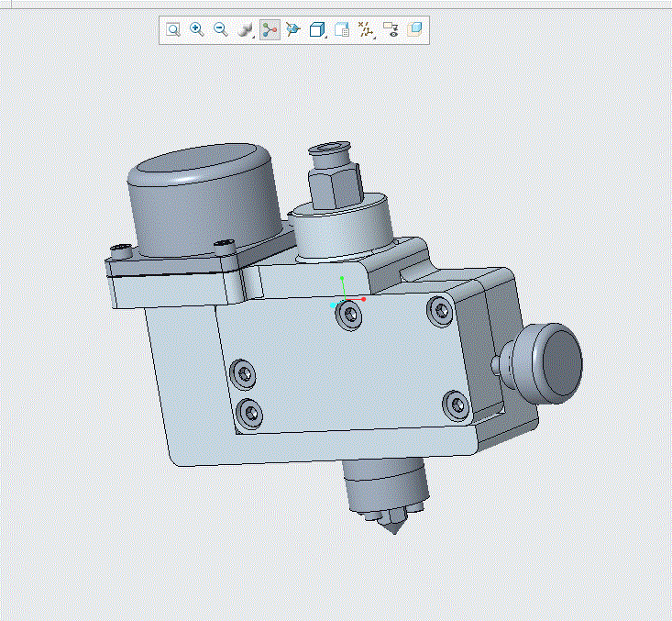
Task: Toggle Perspective View cube icon
Action: pyautogui.click(x=414, y=29)
